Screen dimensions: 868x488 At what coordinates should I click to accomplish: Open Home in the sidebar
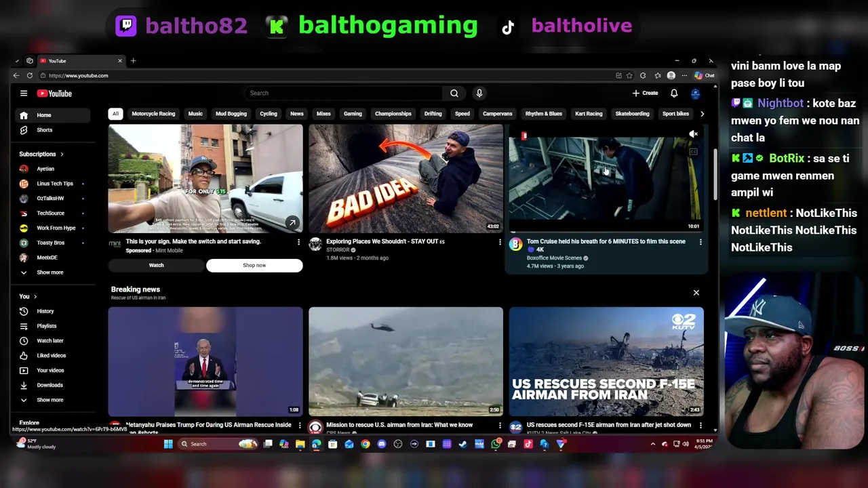tap(52, 115)
